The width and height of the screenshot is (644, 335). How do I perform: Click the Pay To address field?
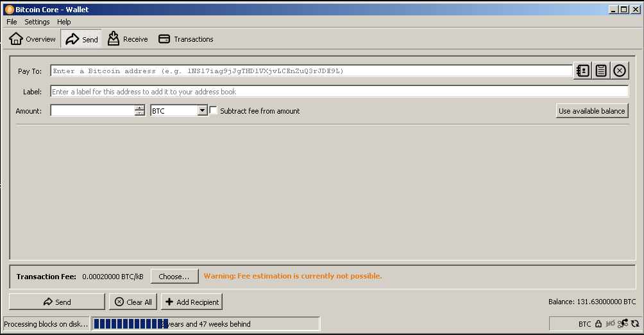tap(311, 71)
